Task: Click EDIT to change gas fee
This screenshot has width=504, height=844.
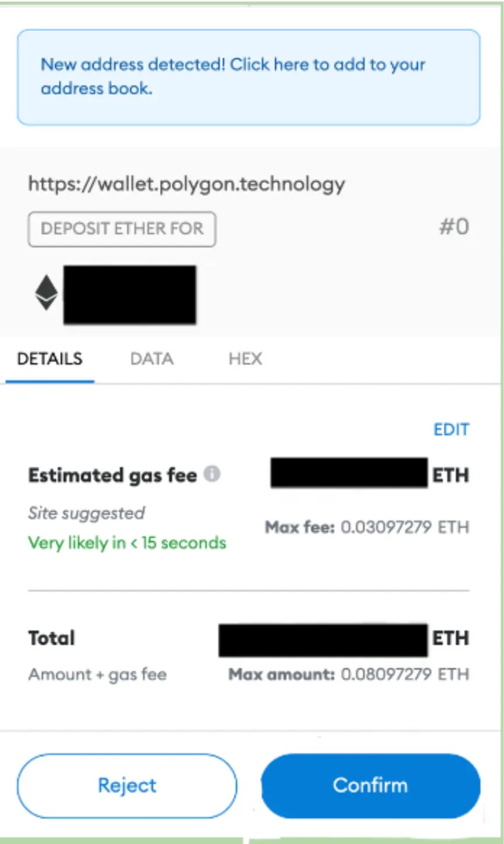Action: (x=451, y=430)
